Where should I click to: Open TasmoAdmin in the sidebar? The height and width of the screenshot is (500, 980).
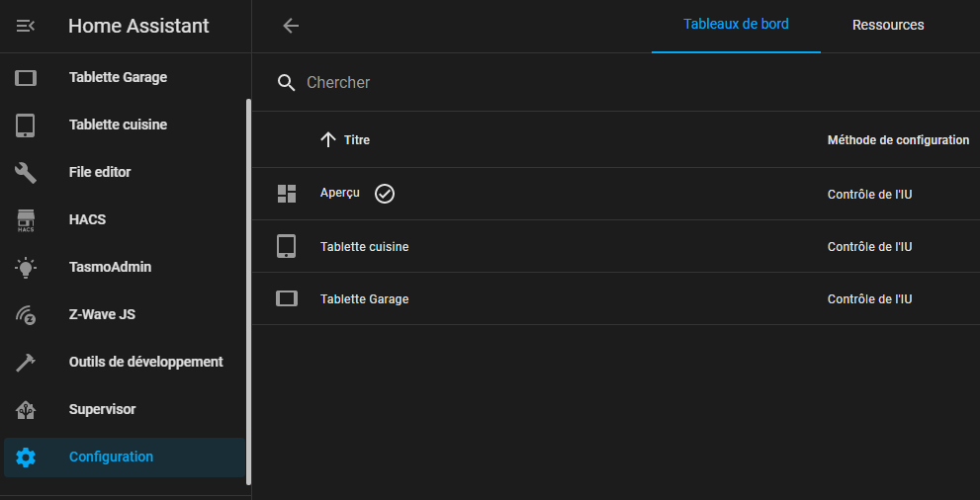(110, 267)
